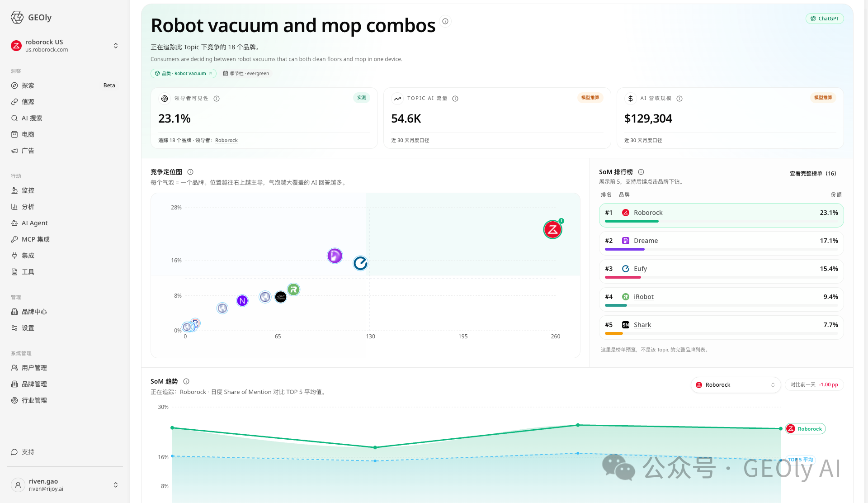868x503 pixels.
Task: Click the 工具 document icon
Action: point(14,272)
